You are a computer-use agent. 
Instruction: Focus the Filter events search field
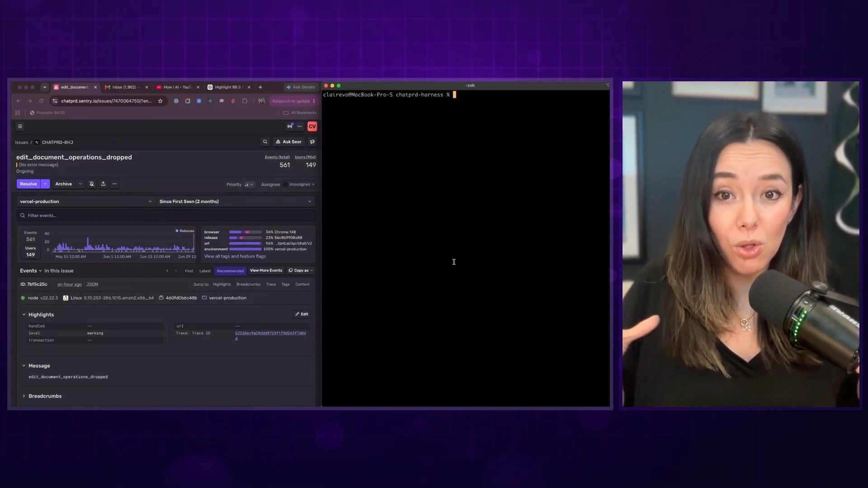click(x=166, y=216)
